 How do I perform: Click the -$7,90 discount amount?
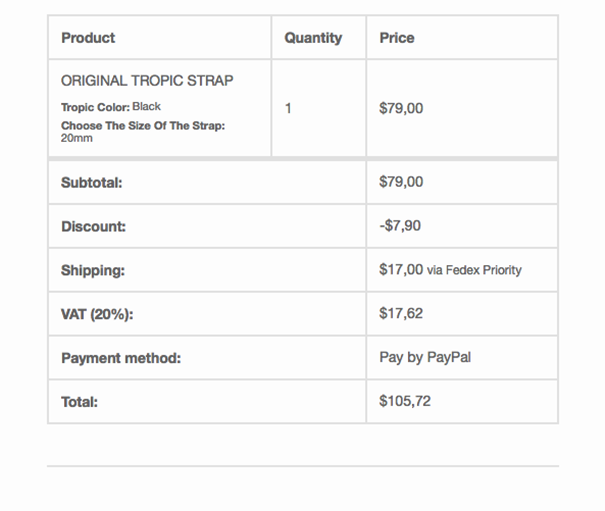(400, 225)
